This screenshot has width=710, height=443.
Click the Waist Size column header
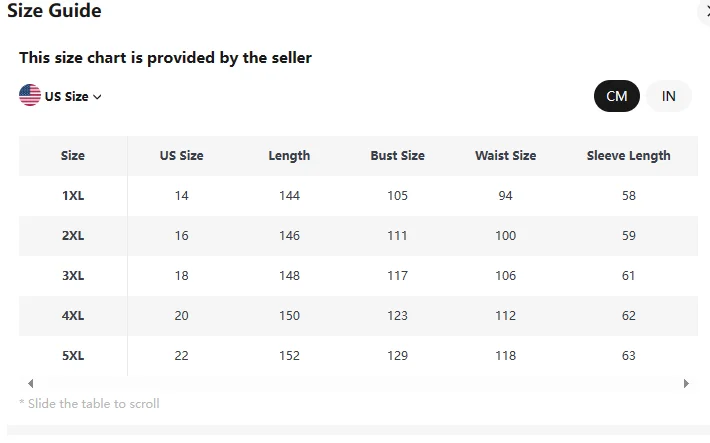coord(505,156)
